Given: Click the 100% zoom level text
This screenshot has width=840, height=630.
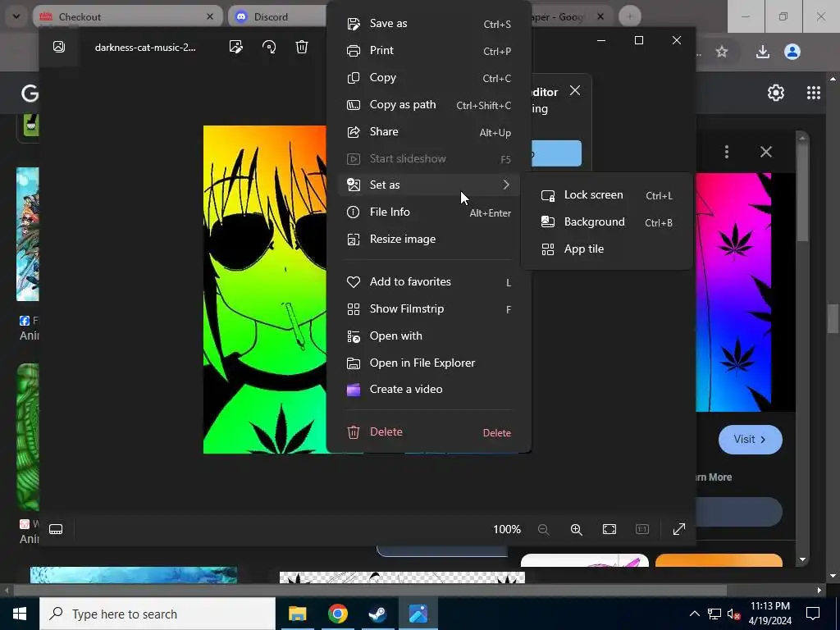Looking at the screenshot, I should click(x=507, y=529).
